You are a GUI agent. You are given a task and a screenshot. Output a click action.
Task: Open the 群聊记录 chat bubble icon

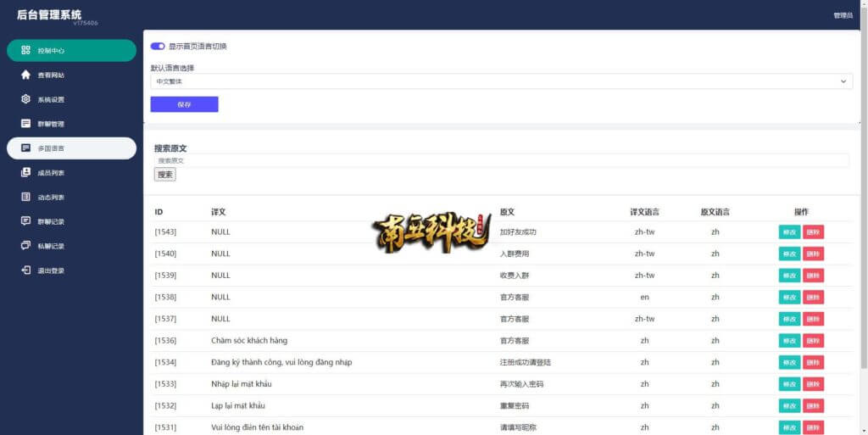click(25, 221)
